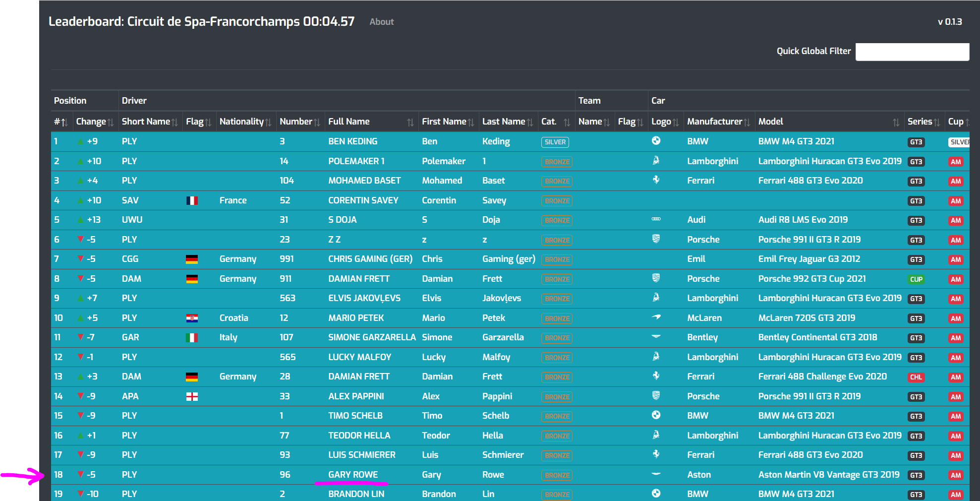Sort by car Logo column header

pos(665,122)
